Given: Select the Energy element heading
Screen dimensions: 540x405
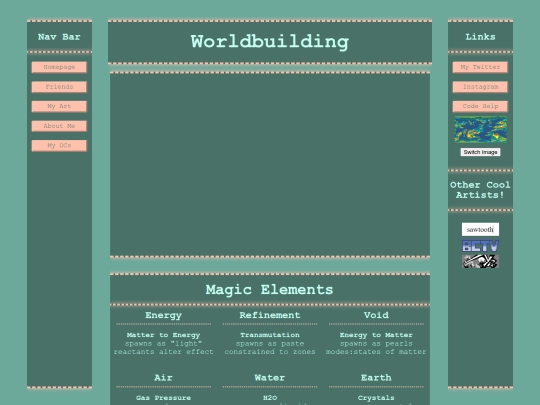Looking at the screenshot, I should [164, 315].
